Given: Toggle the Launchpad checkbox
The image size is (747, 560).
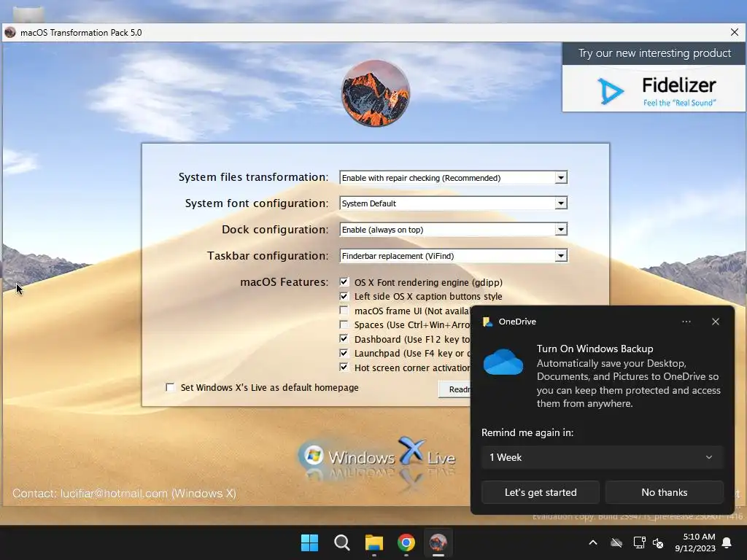Looking at the screenshot, I should click(344, 353).
